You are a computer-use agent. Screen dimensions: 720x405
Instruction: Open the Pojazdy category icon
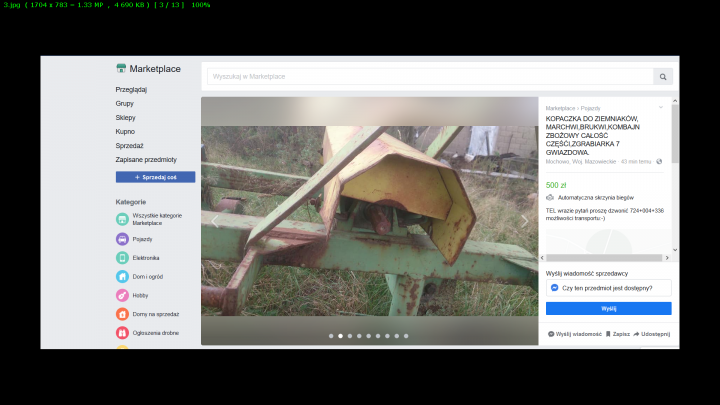pos(122,239)
